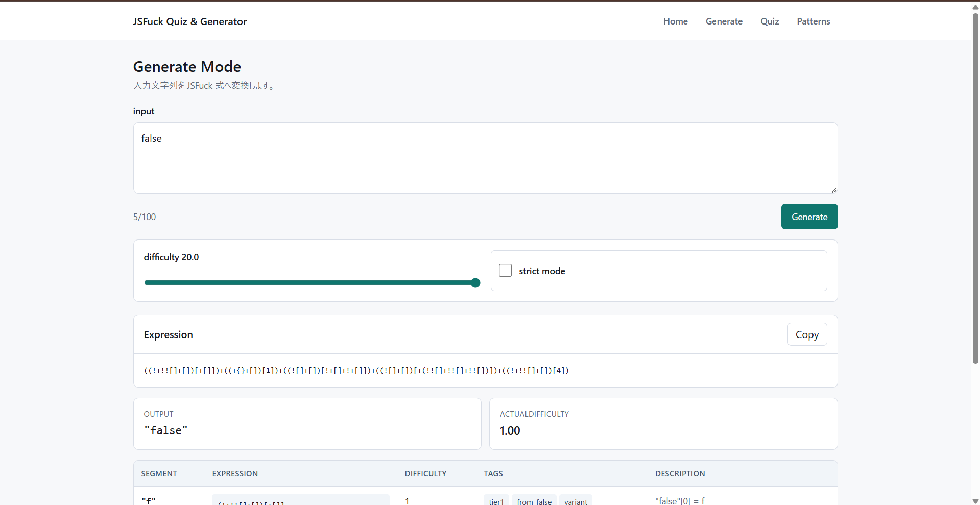This screenshot has width=980, height=505.
Task: Click the DIFFICULTY column header
Action: coord(425,474)
